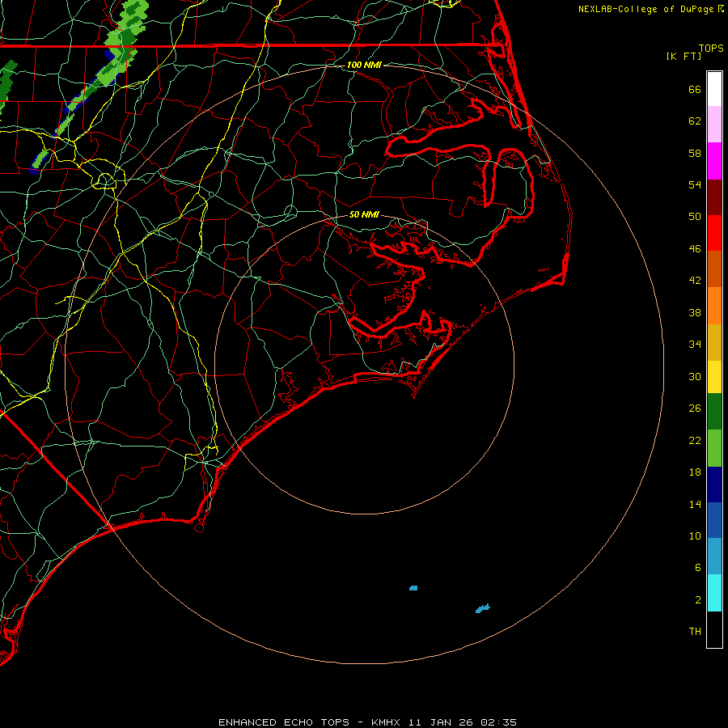The width and height of the screenshot is (728, 728).
Task: Click the '02:35' timestamp text
Action: (x=498, y=722)
